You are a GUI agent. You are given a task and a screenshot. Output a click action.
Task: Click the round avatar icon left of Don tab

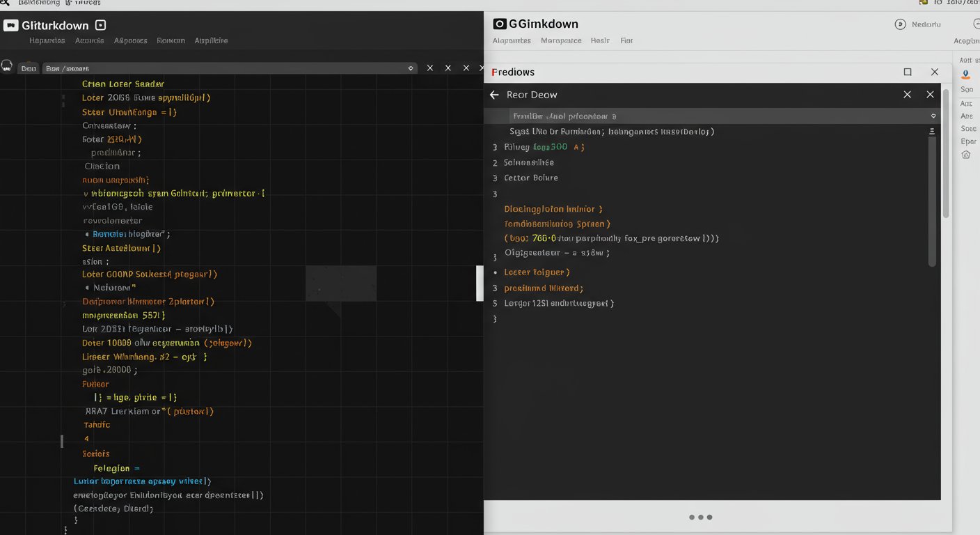pos(6,65)
